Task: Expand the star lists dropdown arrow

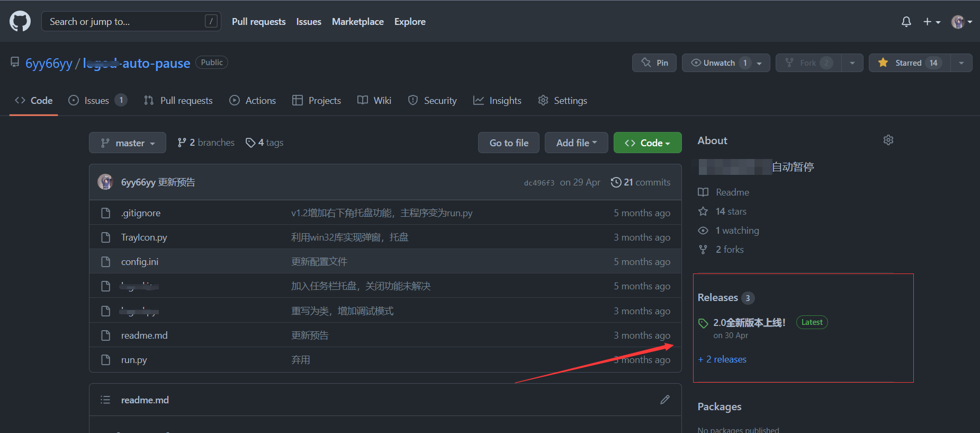Action: pyautogui.click(x=961, y=63)
